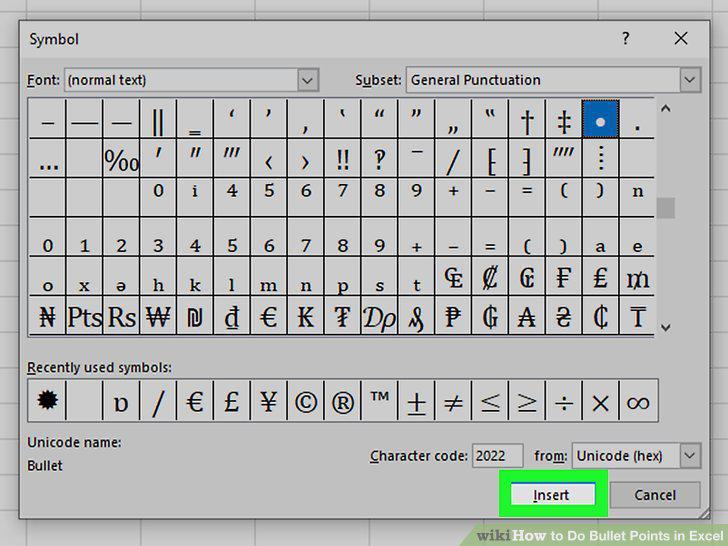
Task: Open the Subset dropdown arrow
Action: click(690, 80)
